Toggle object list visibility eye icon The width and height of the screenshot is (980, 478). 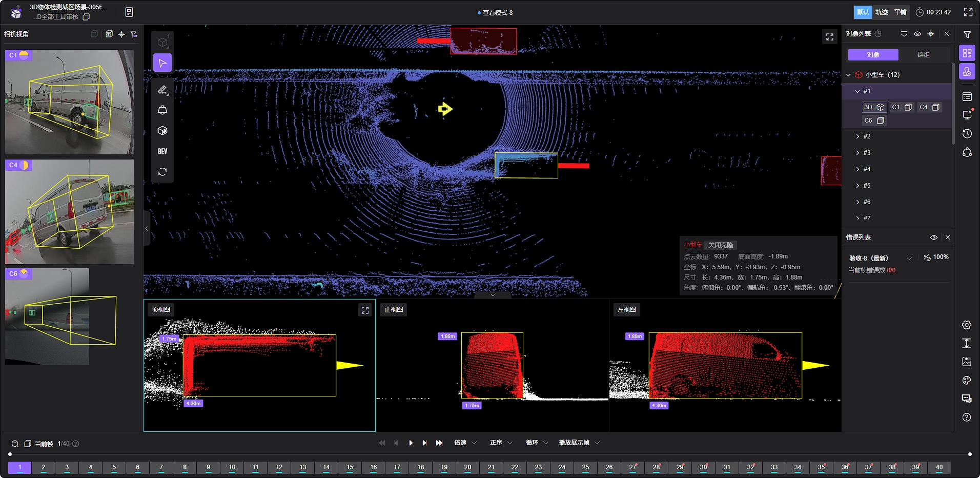pyautogui.click(x=917, y=34)
